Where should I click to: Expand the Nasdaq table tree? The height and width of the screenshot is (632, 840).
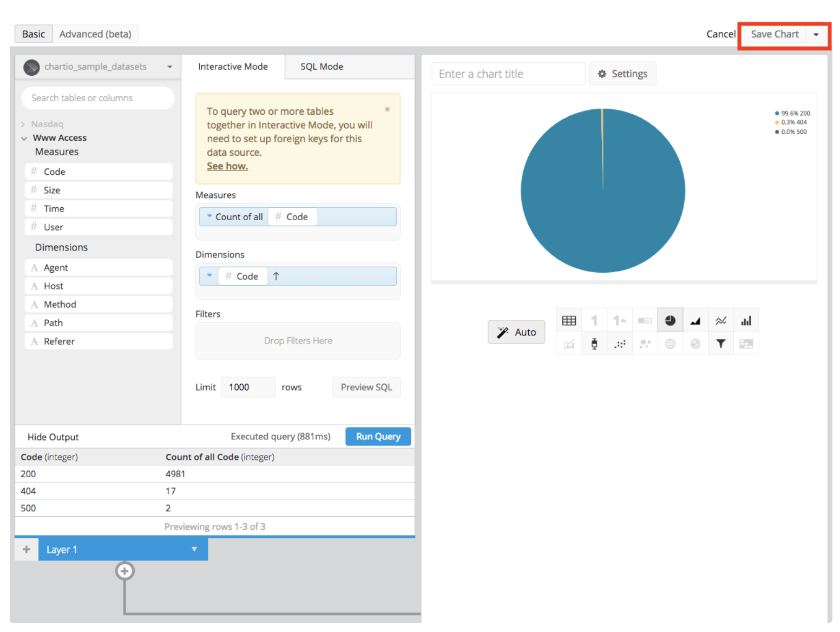click(x=23, y=124)
